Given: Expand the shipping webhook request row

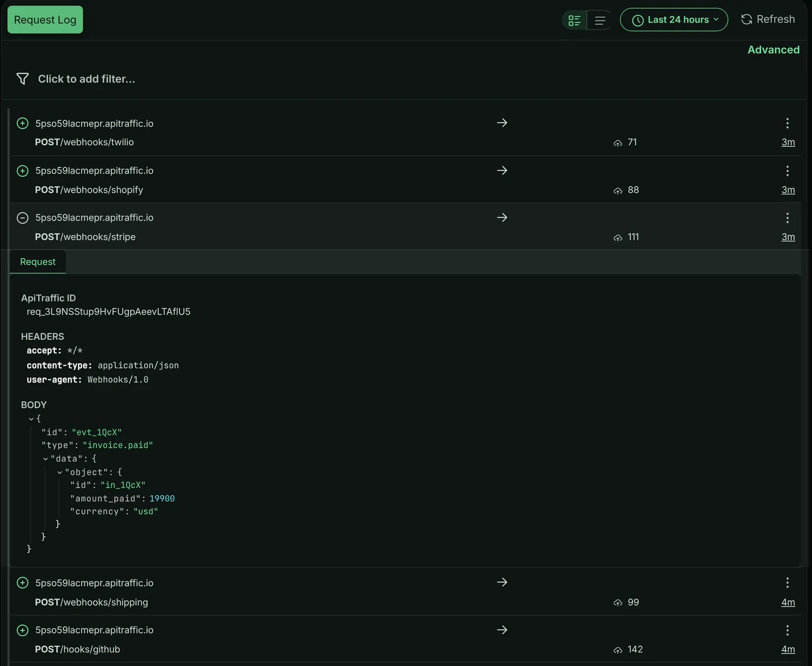Looking at the screenshot, I should (22, 583).
